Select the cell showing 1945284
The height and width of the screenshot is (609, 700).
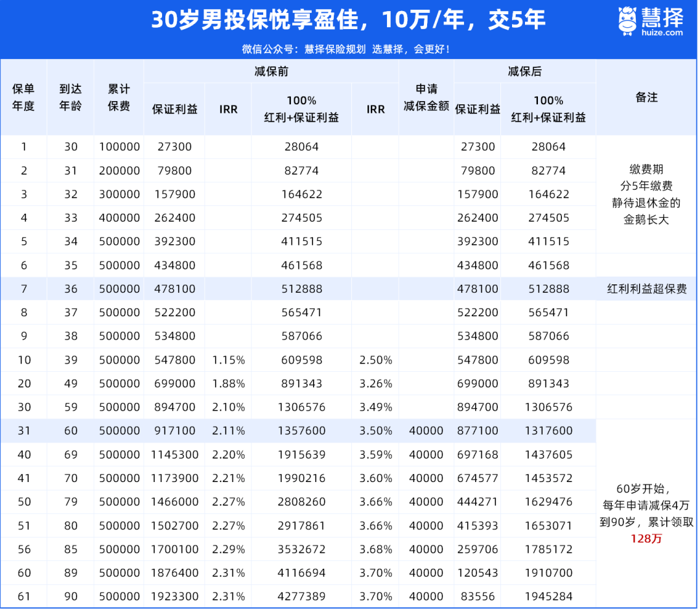point(548,597)
